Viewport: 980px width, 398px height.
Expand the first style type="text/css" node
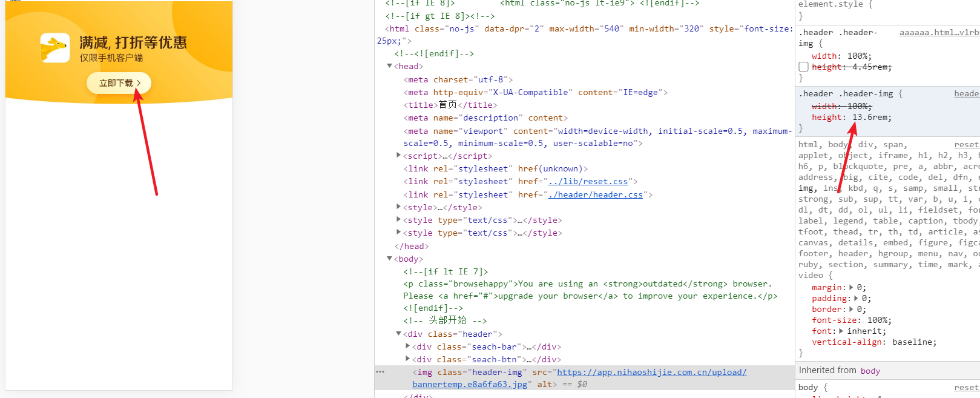point(398,220)
